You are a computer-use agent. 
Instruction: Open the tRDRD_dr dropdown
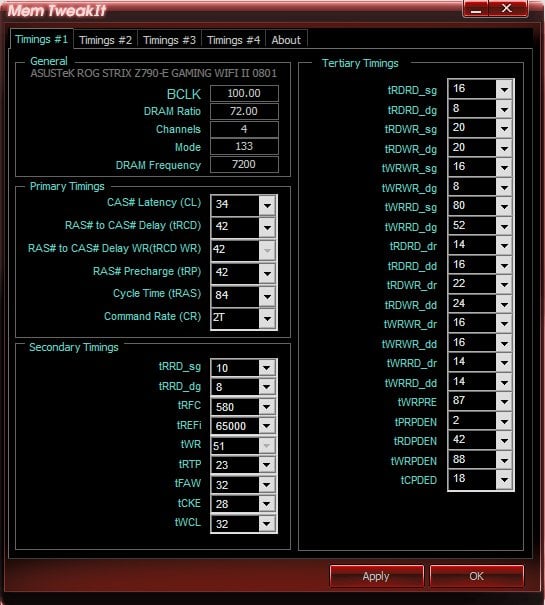click(504, 245)
